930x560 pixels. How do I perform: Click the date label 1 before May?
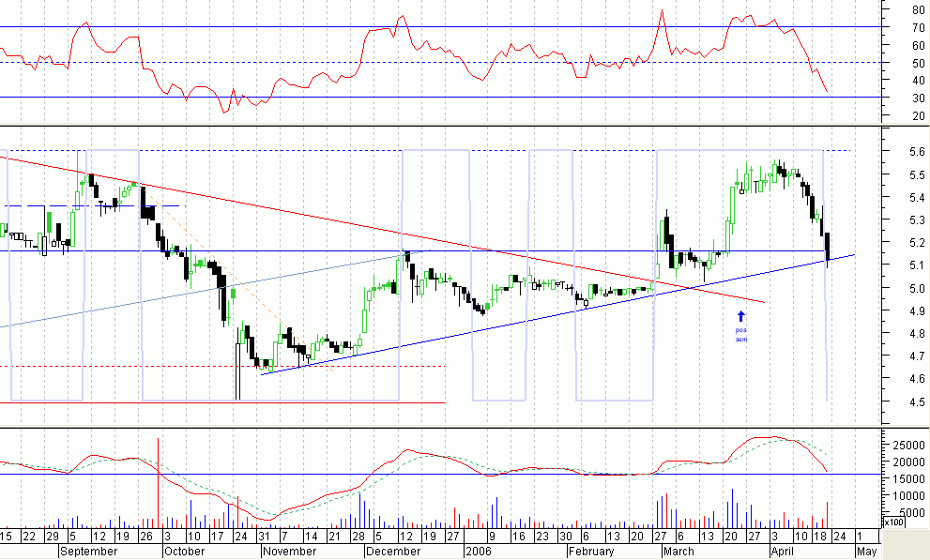860,537
